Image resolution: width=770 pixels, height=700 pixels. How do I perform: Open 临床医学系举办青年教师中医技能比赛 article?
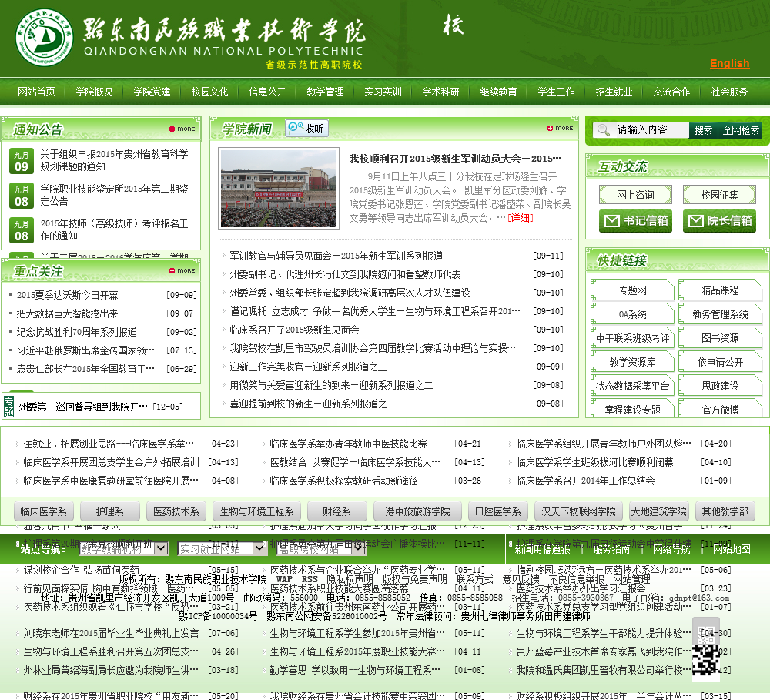coord(348,444)
